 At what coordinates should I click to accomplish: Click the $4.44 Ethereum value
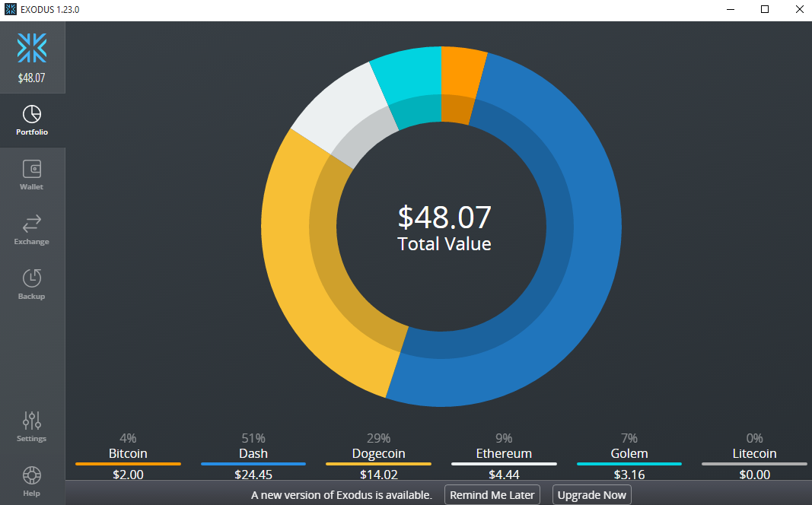tap(504, 475)
